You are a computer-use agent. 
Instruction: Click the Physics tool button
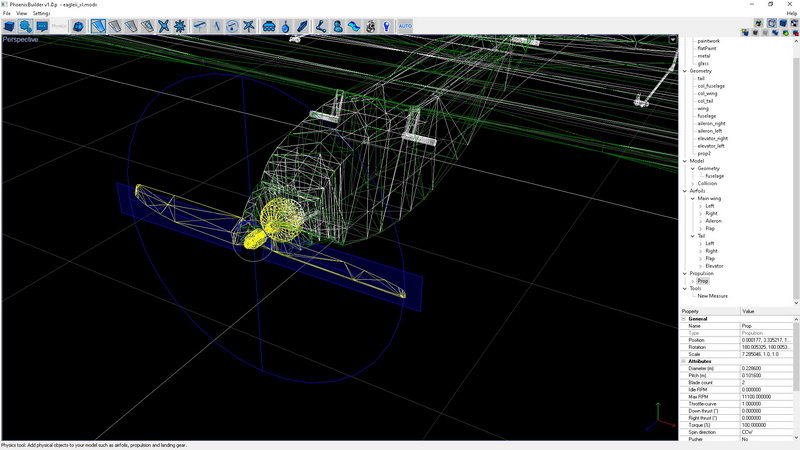pyautogui.click(x=59, y=25)
